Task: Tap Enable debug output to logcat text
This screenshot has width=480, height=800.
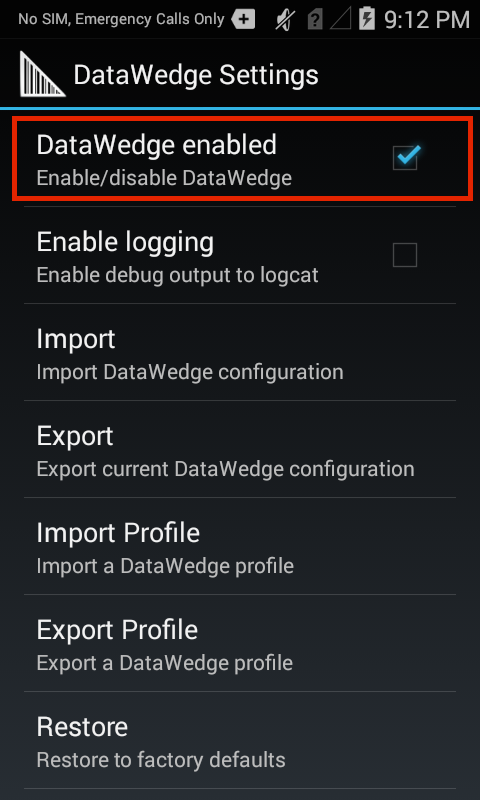Action: pyautogui.click(x=178, y=276)
